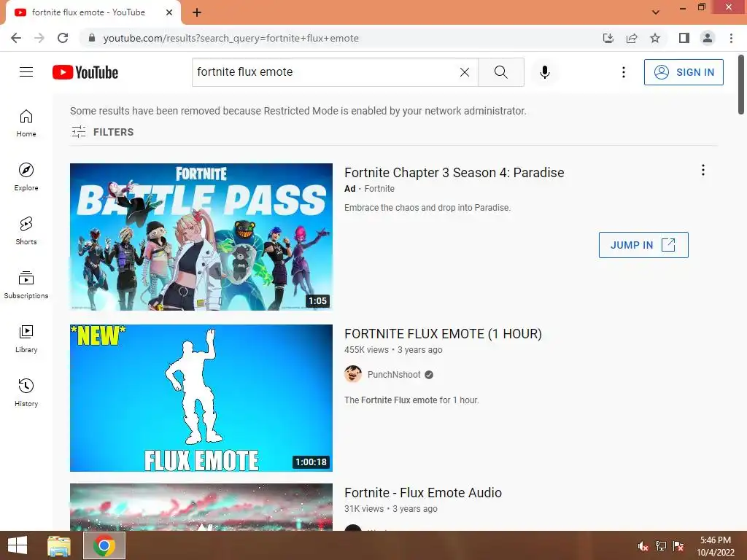This screenshot has height=560, width=747.
Task: Open the YouTube hamburger guide menu
Action: [26, 72]
